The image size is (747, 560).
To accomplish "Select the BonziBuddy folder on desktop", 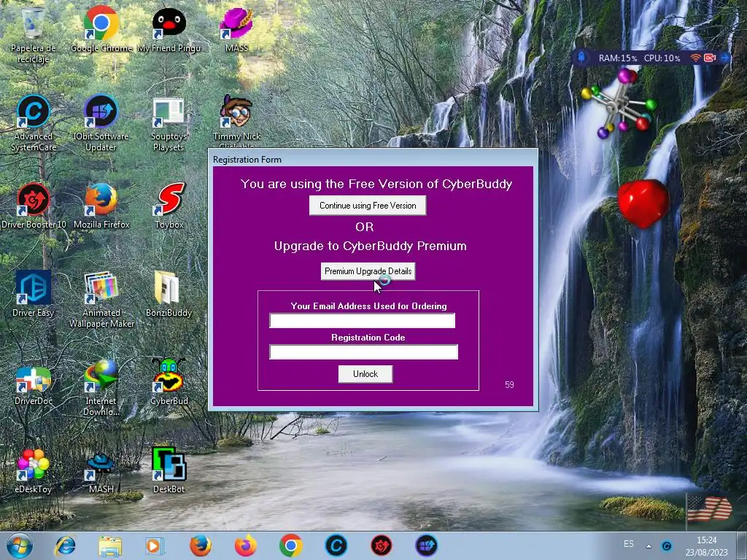I will pos(169,293).
